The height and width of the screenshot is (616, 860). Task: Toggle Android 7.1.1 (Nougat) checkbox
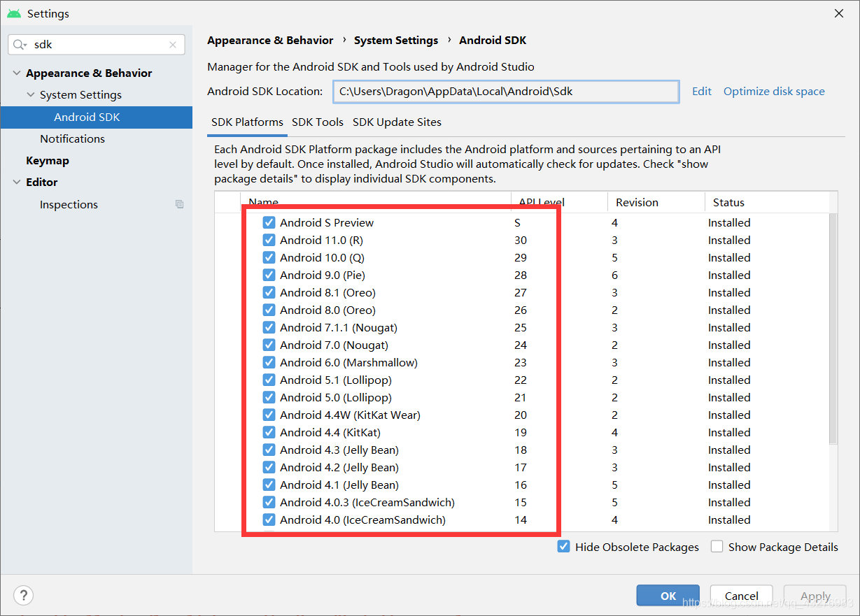point(269,327)
